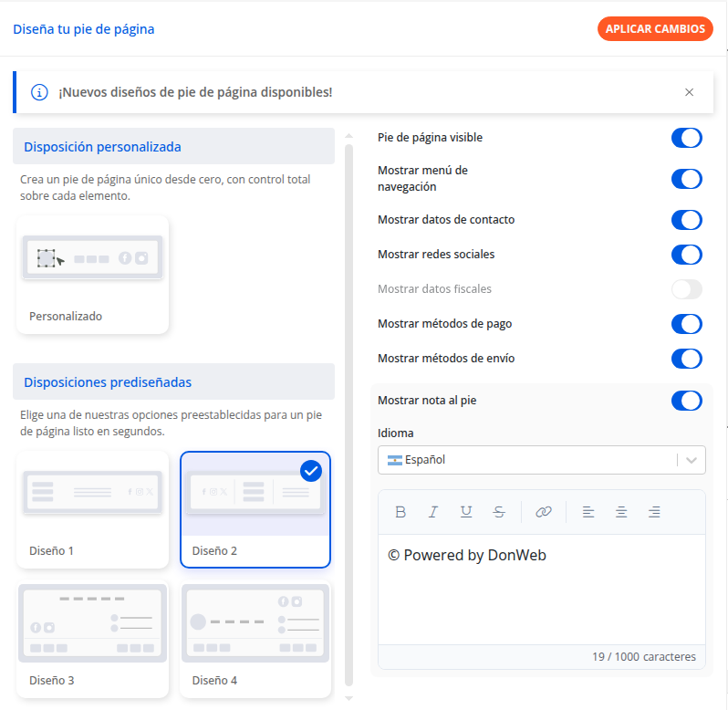
Task: Select the Personalizado layout card
Action: coord(92,274)
